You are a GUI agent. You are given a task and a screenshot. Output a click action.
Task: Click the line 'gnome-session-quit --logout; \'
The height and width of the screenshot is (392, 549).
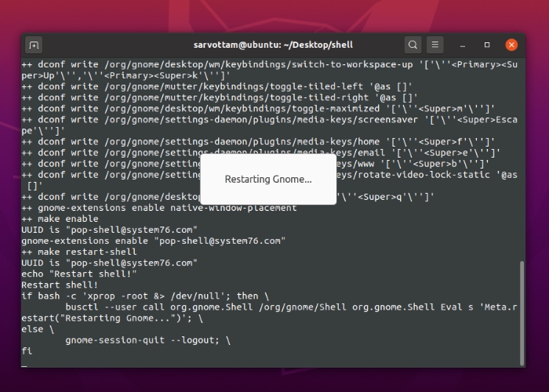[147, 339]
